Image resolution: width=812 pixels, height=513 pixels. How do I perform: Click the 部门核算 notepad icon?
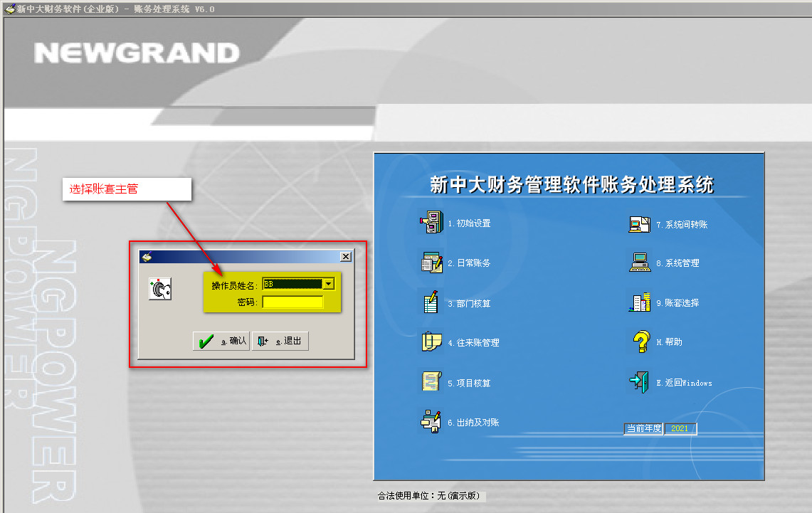(431, 302)
